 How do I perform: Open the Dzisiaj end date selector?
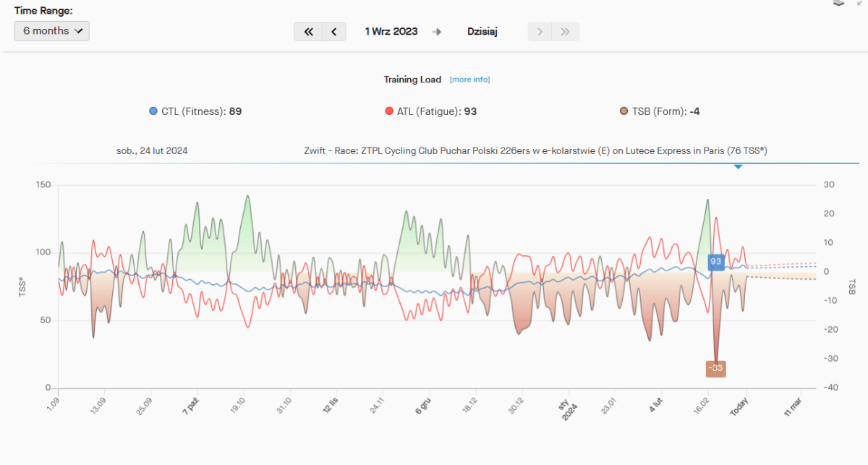[482, 32]
